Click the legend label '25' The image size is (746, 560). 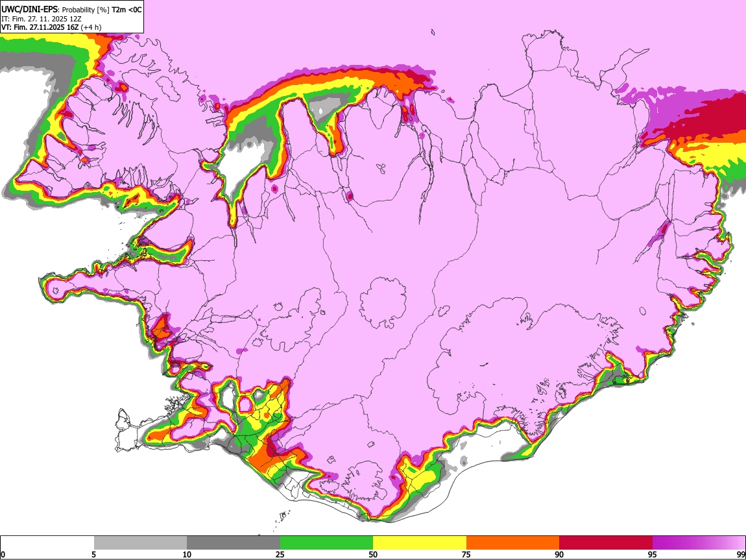pos(280,555)
